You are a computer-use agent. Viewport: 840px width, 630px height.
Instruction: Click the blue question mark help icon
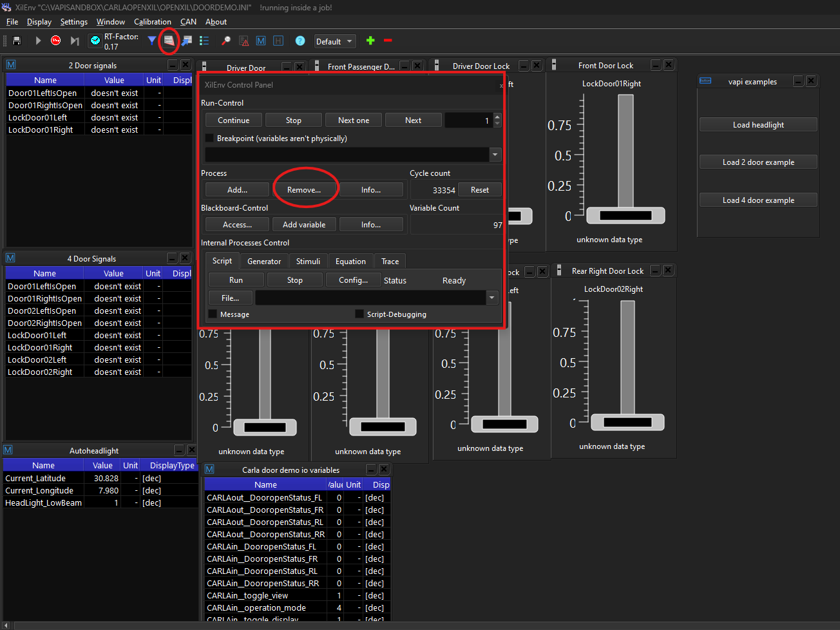pyautogui.click(x=300, y=41)
